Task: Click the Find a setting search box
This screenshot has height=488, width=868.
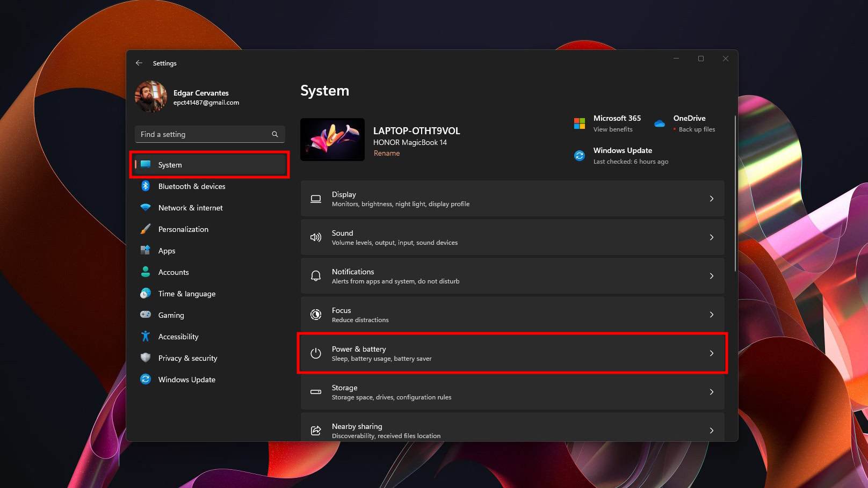Action: (x=204, y=134)
